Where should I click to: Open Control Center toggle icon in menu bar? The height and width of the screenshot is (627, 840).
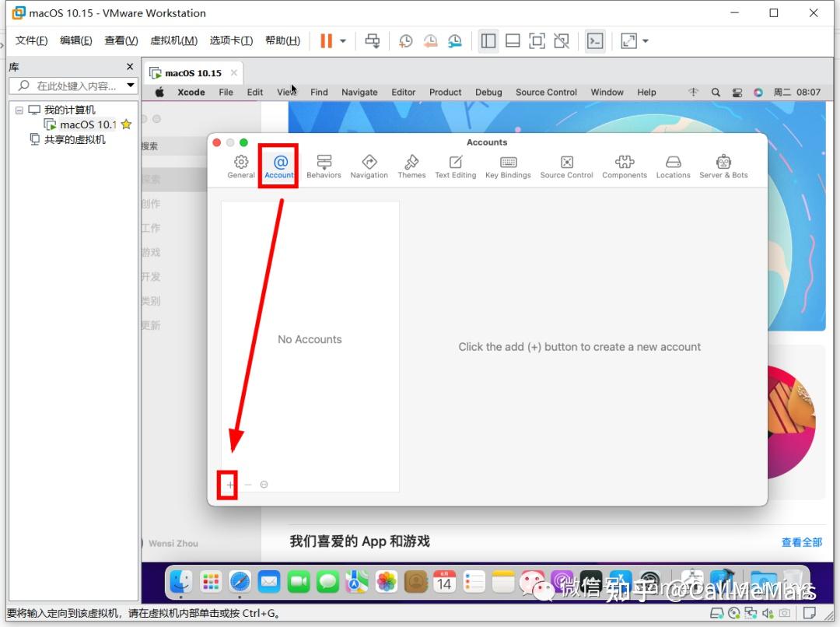(x=737, y=92)
